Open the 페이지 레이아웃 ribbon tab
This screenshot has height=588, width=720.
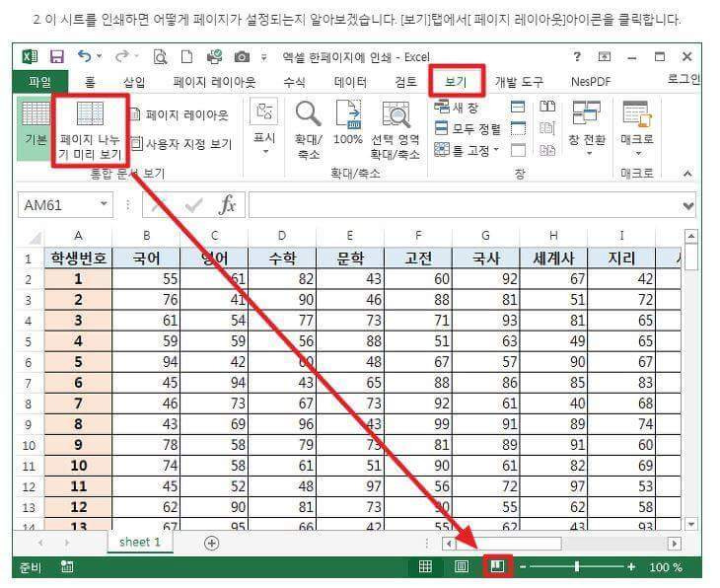coord(214,82)
